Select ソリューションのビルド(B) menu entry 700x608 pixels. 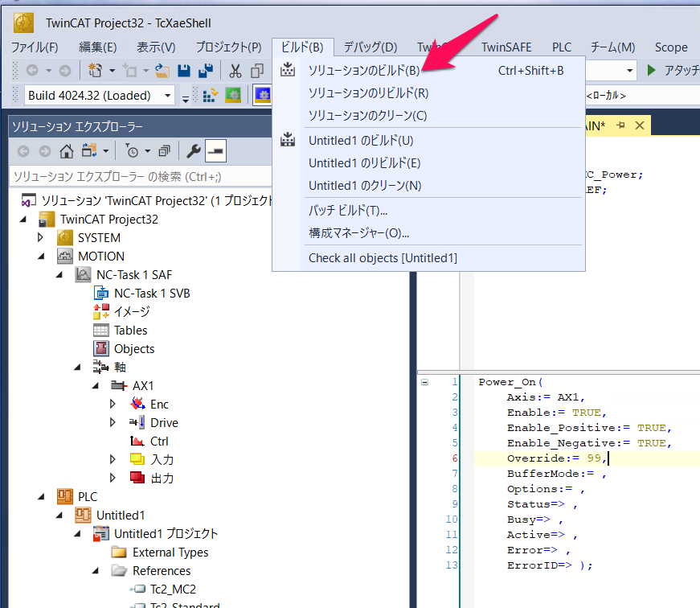pos(428,70)
